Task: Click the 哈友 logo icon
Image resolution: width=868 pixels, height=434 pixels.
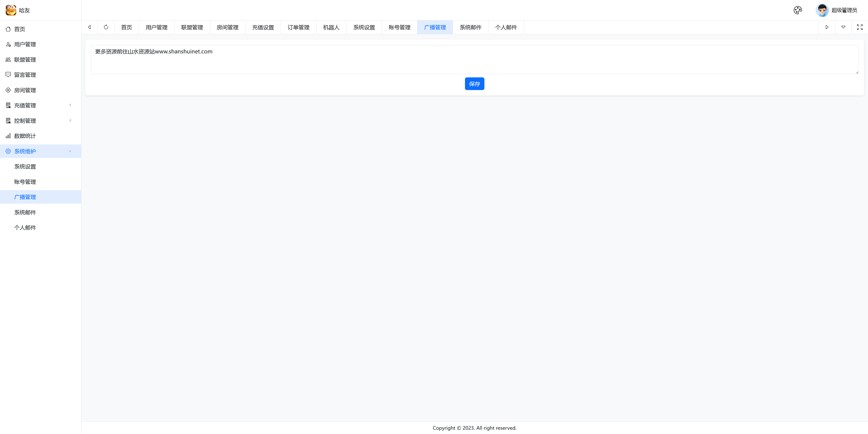Action: (x=11, y=10)
